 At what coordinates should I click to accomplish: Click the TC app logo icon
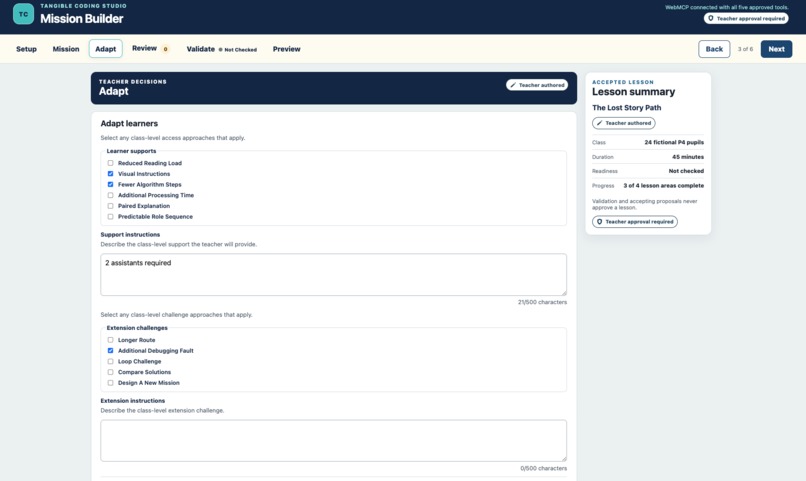[x=24, y=14]
